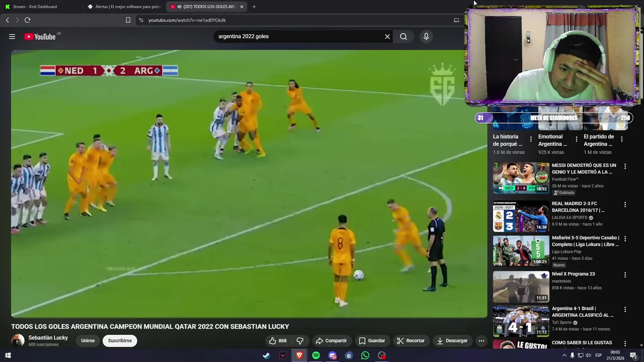Download the video with Descargar
Screen dimensions: 644x362
point(452,340)
